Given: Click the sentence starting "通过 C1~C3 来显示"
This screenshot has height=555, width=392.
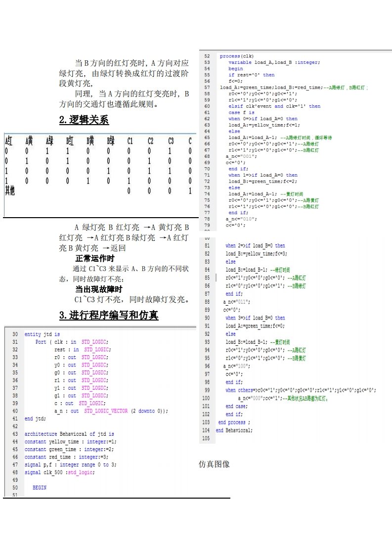Looking at the screenshot, I should tap(124, 274).
